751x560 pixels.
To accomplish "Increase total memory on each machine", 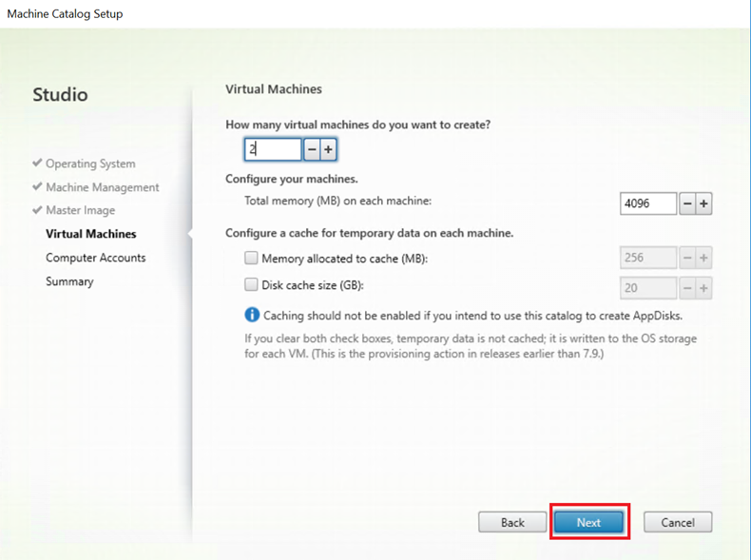I will coord(703,203).
